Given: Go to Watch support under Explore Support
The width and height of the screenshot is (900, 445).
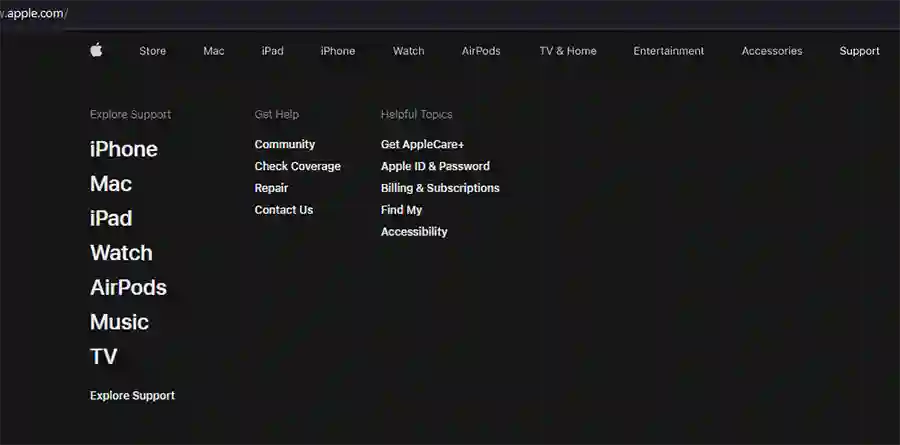Looking at the screenshot, I should pos(121,253).
